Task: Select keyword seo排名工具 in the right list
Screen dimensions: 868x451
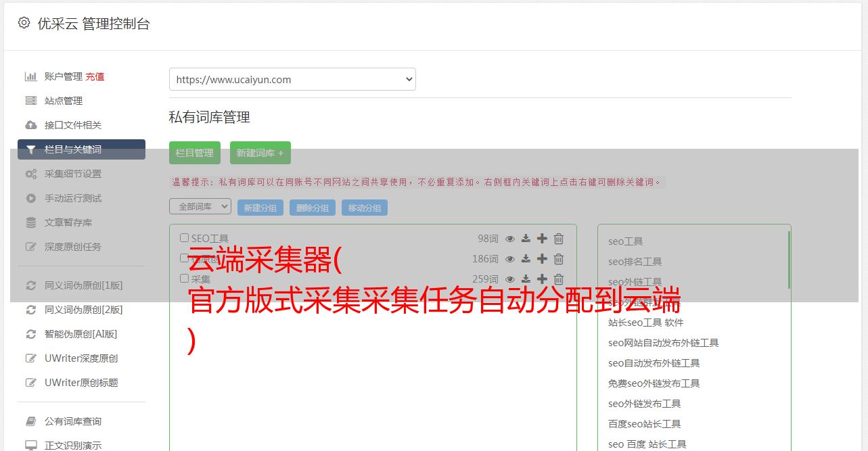Action: pos(635,262)
